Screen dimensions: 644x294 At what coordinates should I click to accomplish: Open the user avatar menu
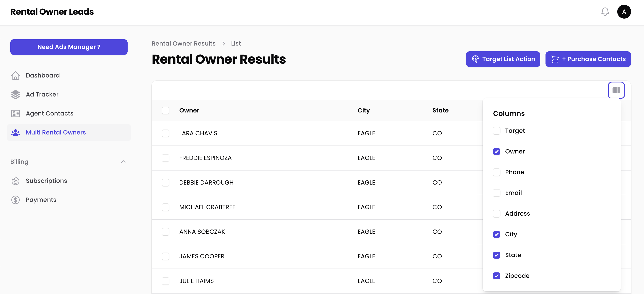tap(624, 12)
